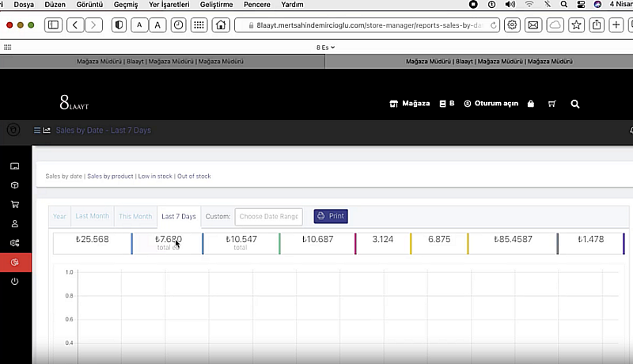Image resolution: width=633 pixels, height=364 pixels.
Task: Open macOS Spotlight search icon
Action: (x=564, y=5)
